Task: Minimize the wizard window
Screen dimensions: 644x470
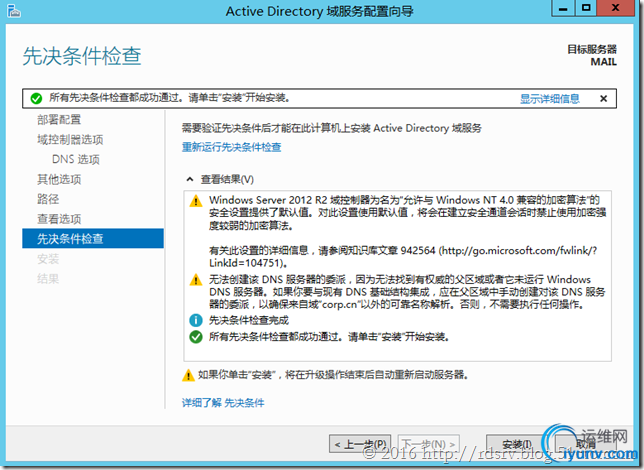Action: coord(563,8)
